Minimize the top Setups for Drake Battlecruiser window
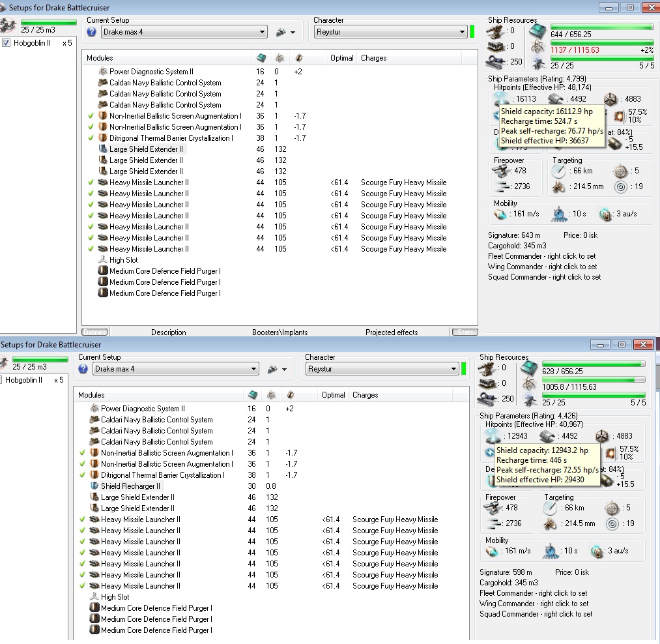This screenshot has width=660, height=644. coord(609,8)
